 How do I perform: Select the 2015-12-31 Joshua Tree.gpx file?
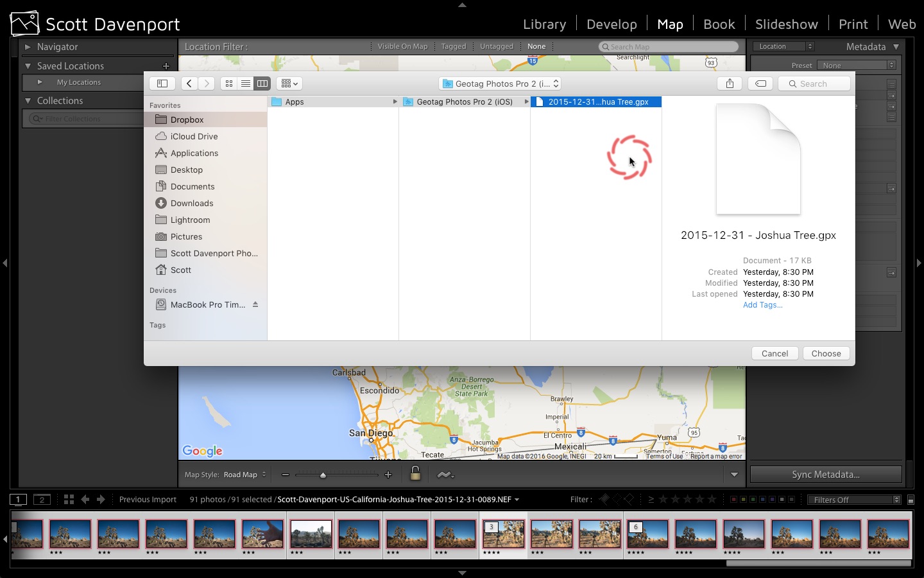(x=596, y=101)
